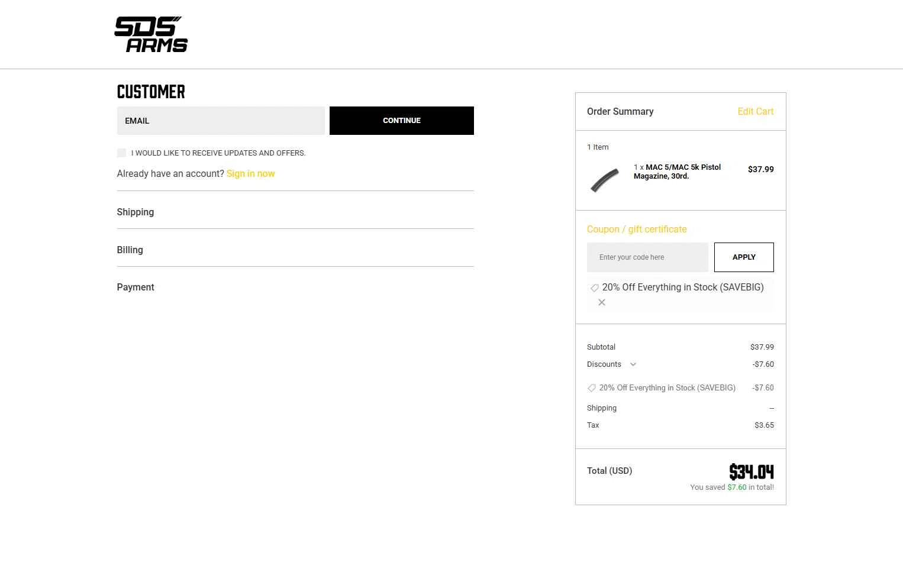Image resolution: width=903 pixels, height=588 pixels.
Task: Collapse the Discounts chevron
Action: 633,364
